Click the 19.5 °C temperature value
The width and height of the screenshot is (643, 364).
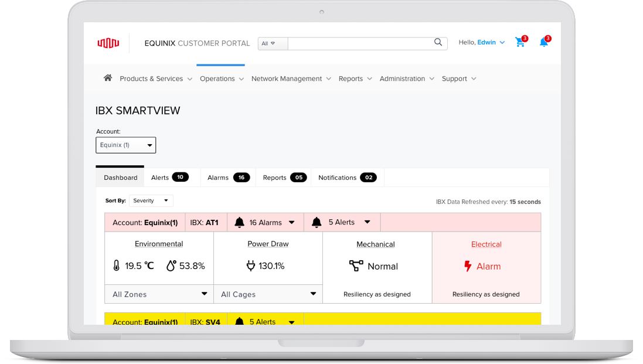tap(140, 266)
